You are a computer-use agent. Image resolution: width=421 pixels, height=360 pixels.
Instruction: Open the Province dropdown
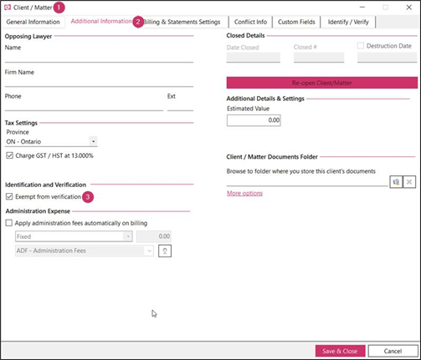point(93,142)
